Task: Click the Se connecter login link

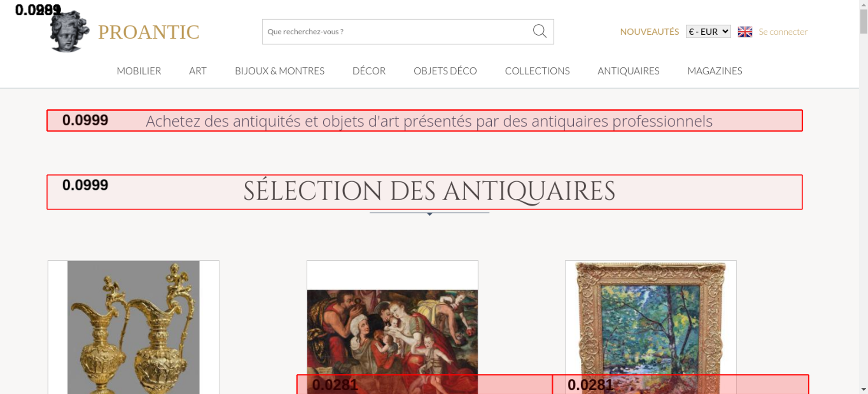Action: coord(783,32)
